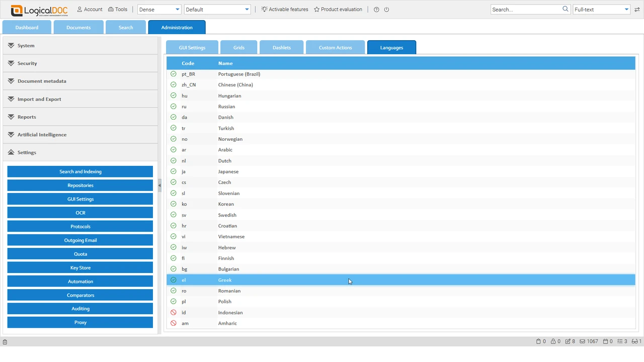Open the OCR settings page
Image resolution: width=644 pixels, height=362 pixels.
[x=80, y=212]
